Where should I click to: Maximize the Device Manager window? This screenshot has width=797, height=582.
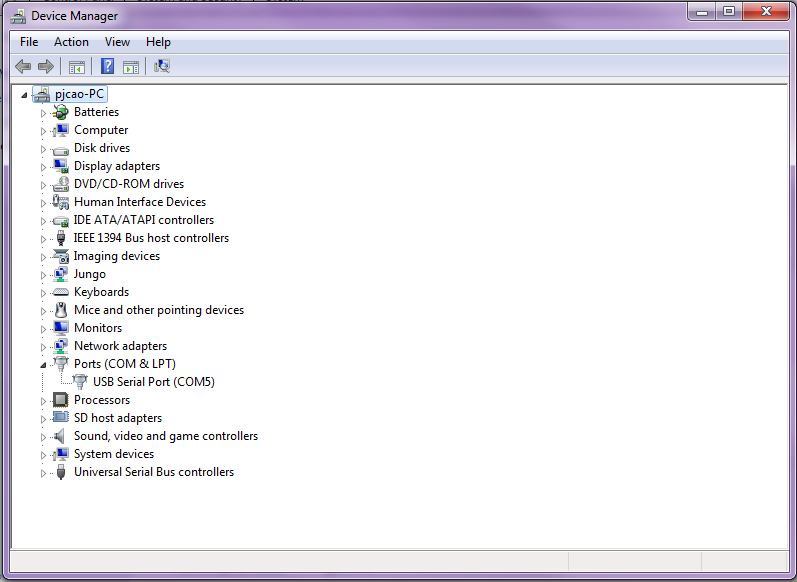729,11
